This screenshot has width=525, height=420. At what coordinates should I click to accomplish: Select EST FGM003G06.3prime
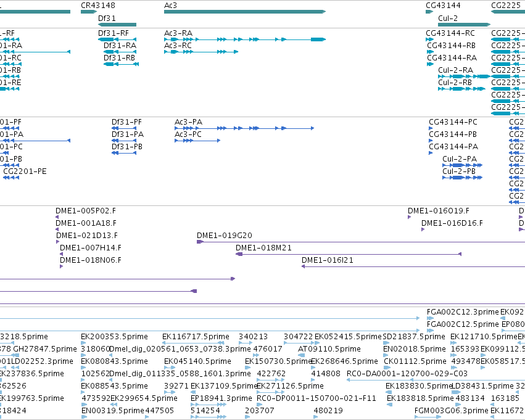(452, 411)
